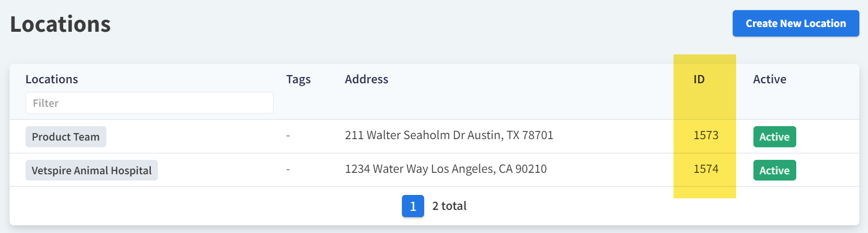Select the ID value 1574

point(706,169)
